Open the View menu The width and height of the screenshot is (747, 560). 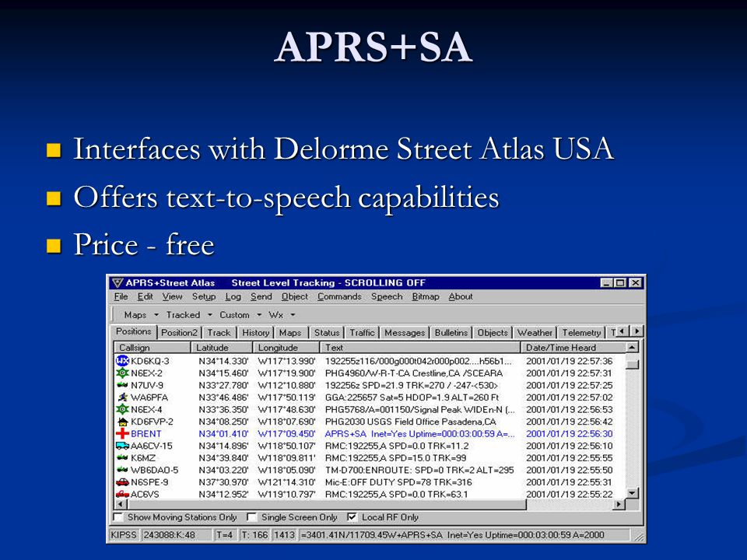coord(172,296)
